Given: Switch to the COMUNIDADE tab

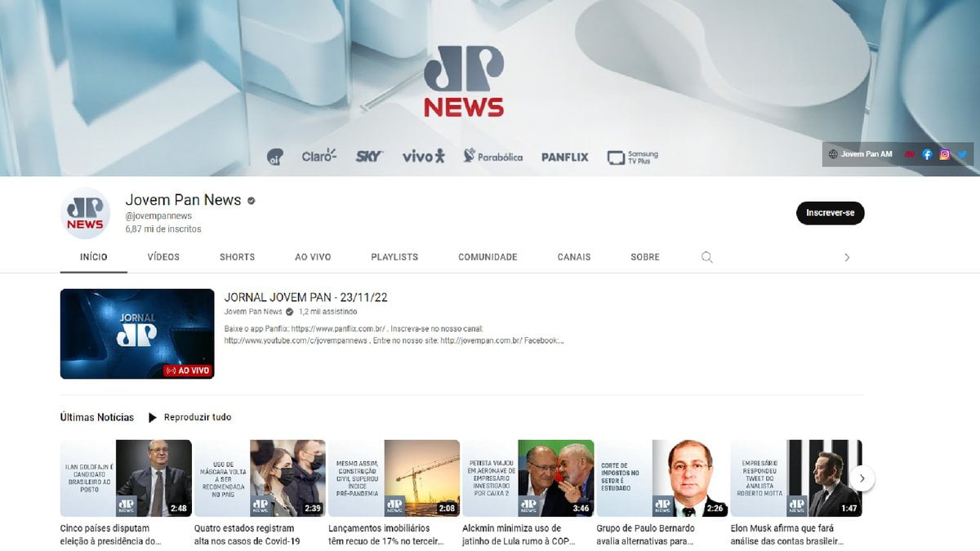Looking at the screenshot, I should [488, 257].
